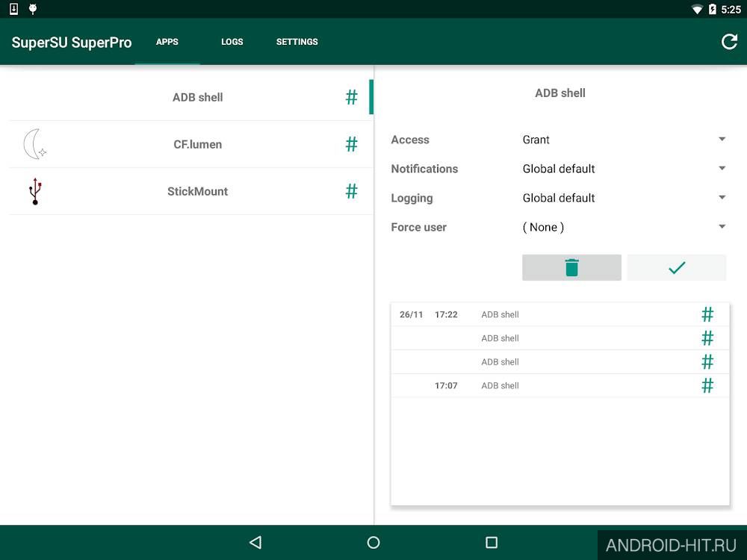Open the Access dropdown showing Grant
Image resolution: width=747 pixels, height=560 pixels.
[x=624, y=140]
